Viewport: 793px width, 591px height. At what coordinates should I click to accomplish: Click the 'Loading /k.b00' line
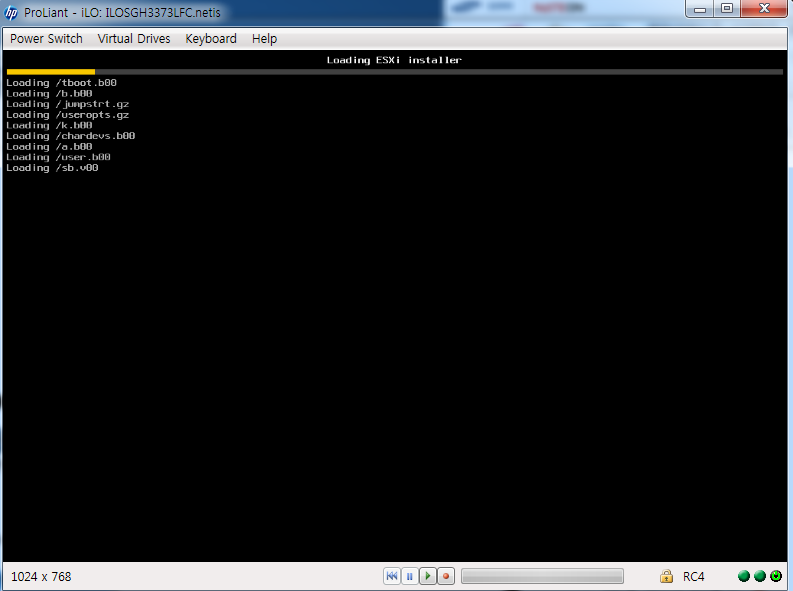tap(49, 125)
